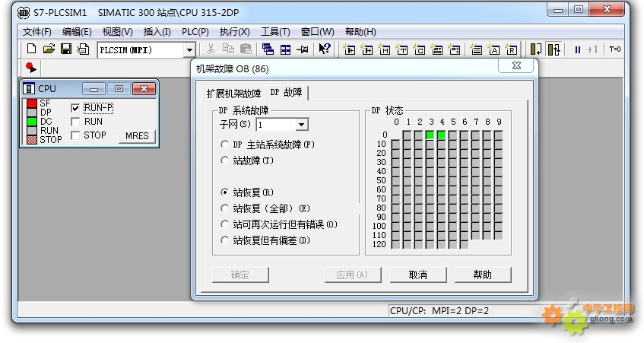The height and width of the screenshot is (343, 644).
Task: Switch to the 扩展机架故障 tab
Action: pyautogui.click(x=233, y=94)
